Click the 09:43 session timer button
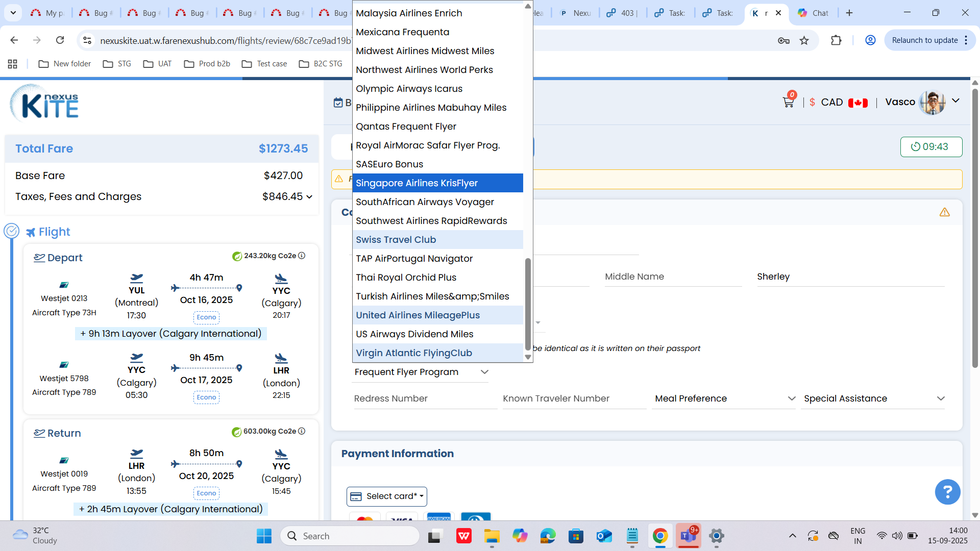 point(931,147)
